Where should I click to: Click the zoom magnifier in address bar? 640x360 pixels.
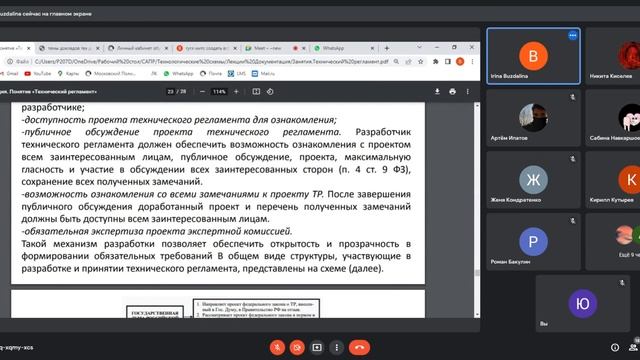[x=396, y=62]
